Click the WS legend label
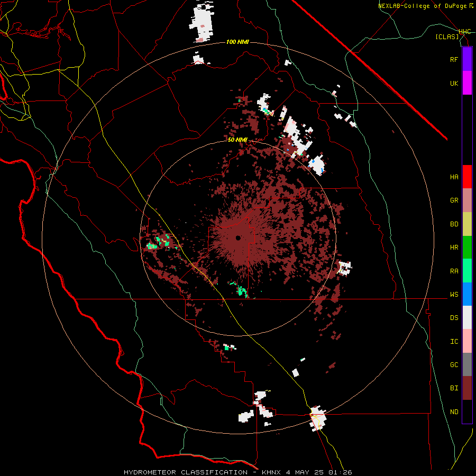Image resolution: width=476 pixels, height=476 pixels. pyautogui.click(x=454, y=295)
